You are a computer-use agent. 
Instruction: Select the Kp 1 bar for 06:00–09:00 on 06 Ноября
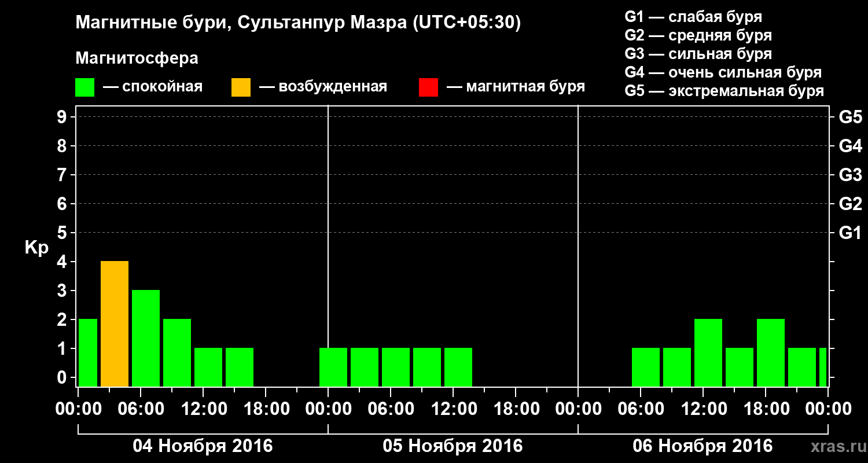(x=646, y=368)
